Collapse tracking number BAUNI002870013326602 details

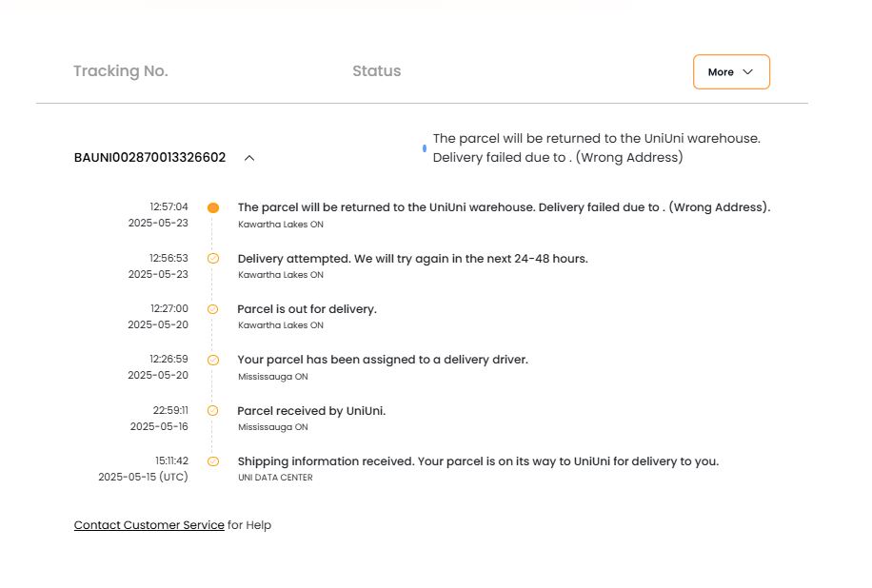click(249, 158)
